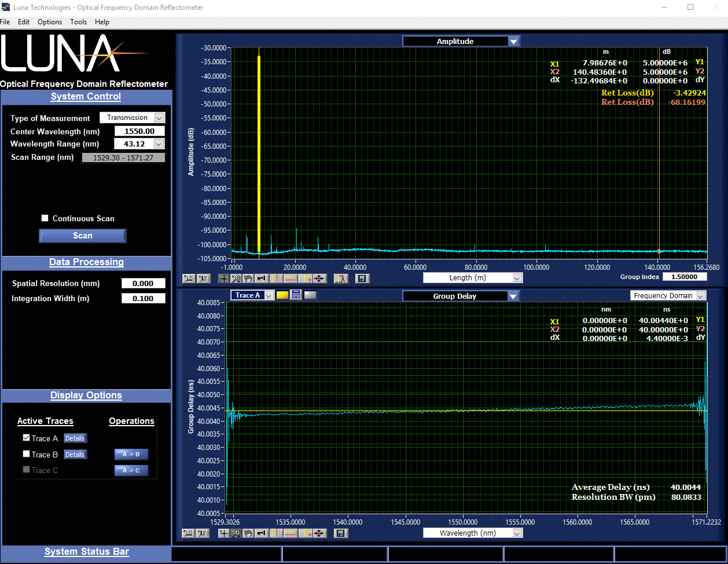The height and width of the screenshot is (564, 728).
Task: Select the crosshair cursor tool under the Group Delay graph
Action: click(224, 533)
